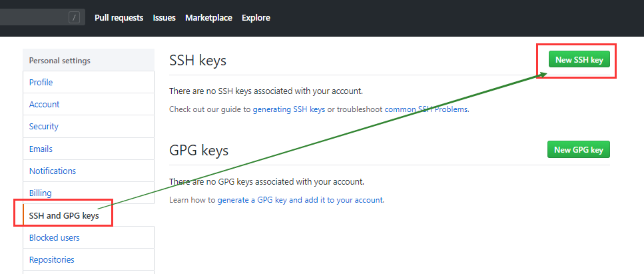Open Pull requests in top navigation

[x=119, y=18]
